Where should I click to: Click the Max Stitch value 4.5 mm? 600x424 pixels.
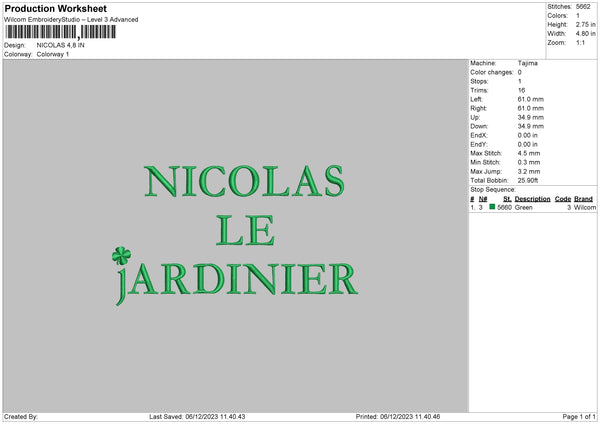click(529, 153)
